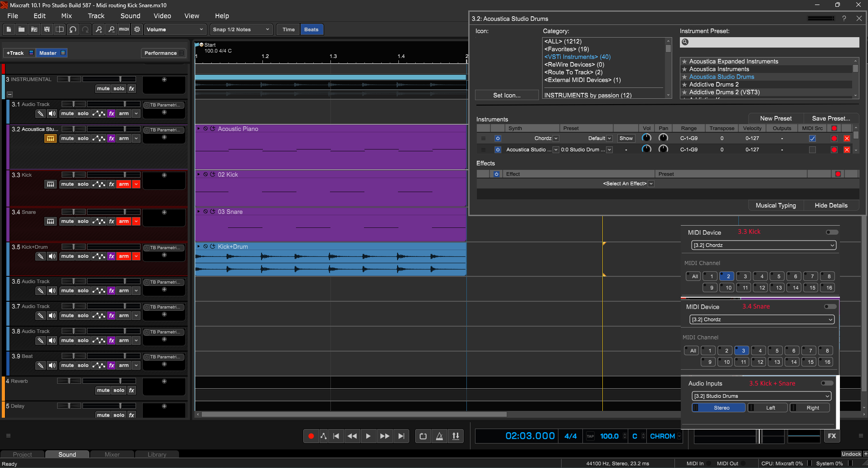
Task: Click the Save project floppy icon
Action: [x=47, y=29]
